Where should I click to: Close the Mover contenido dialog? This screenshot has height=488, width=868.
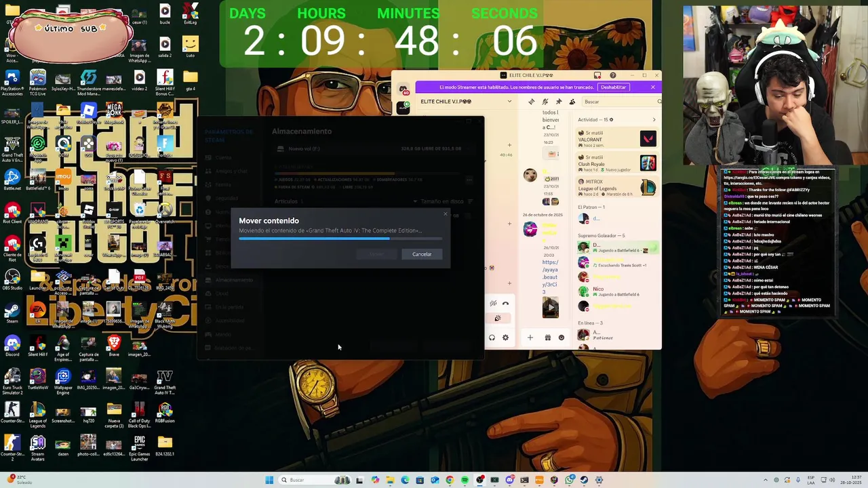(446, 214)
